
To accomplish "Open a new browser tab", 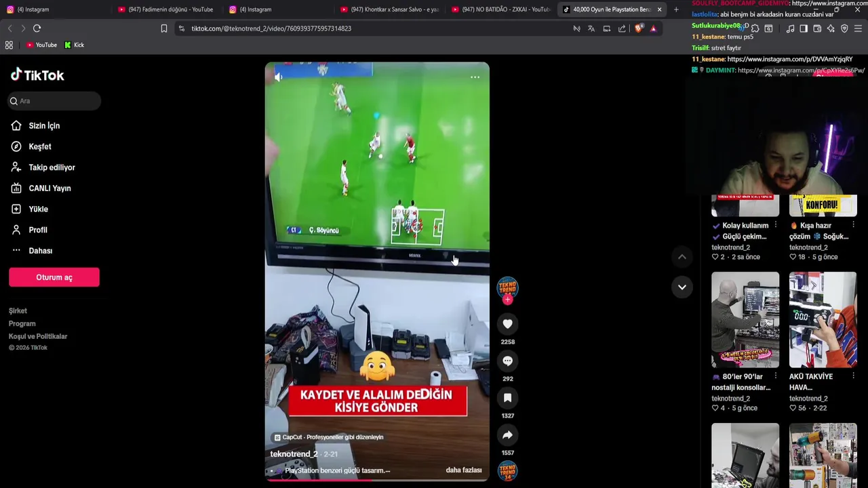I will (x=676, y=9).
